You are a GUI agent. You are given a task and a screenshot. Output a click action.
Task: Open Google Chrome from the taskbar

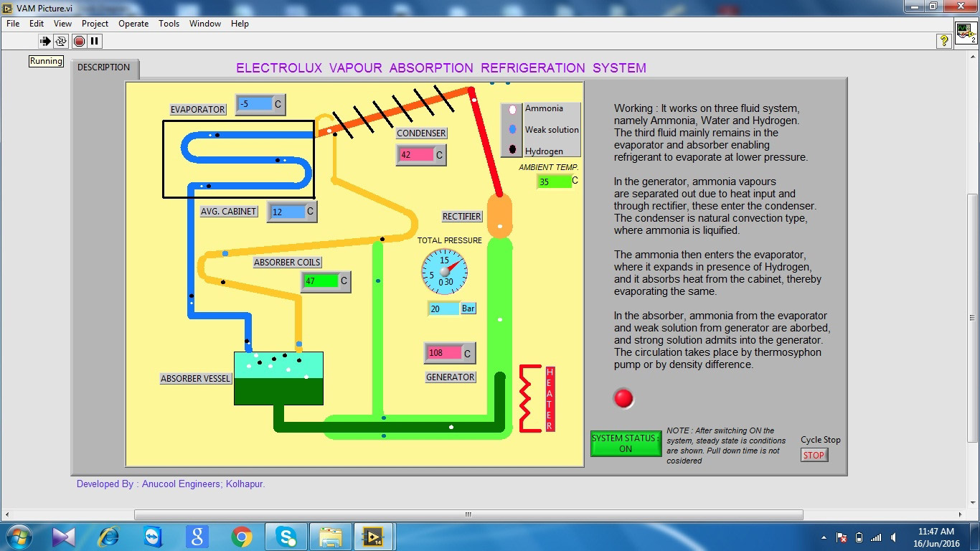242,537
